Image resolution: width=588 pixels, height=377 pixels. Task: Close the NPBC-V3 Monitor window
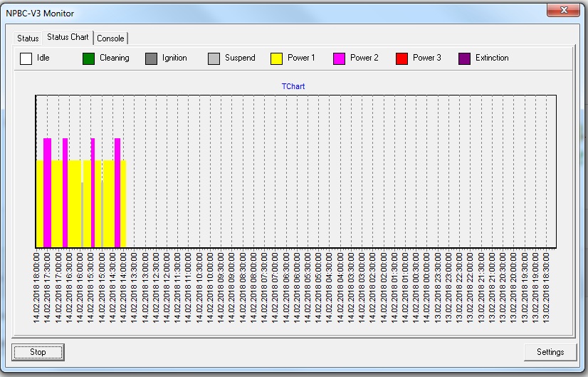[565, 10]
